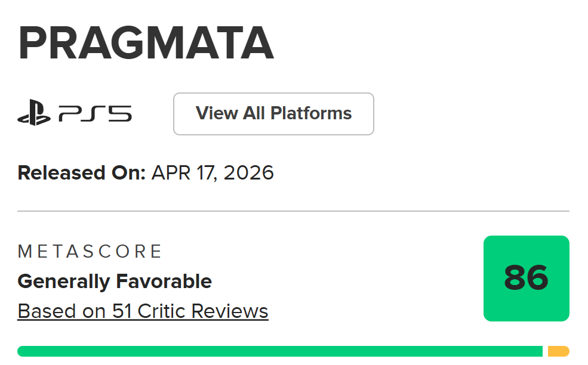
Task: Click the word Platforms on the button
Action: (311, 113)
